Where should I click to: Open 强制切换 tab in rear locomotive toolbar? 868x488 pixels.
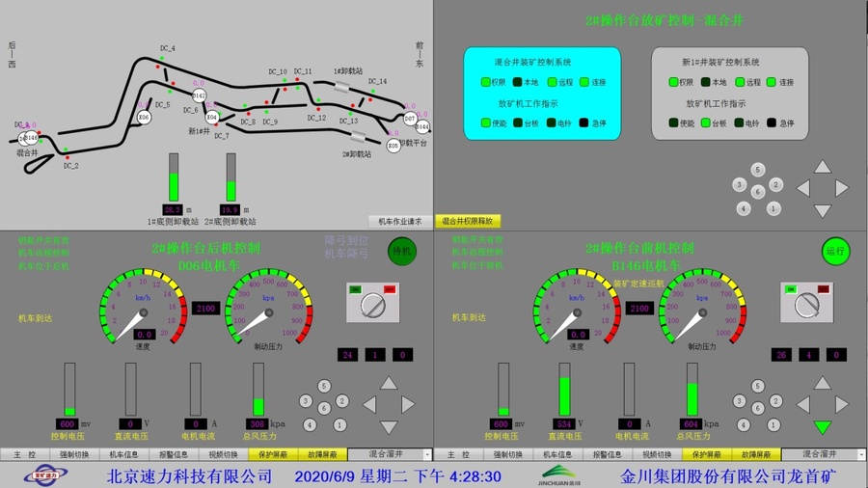tap(74, 454)
